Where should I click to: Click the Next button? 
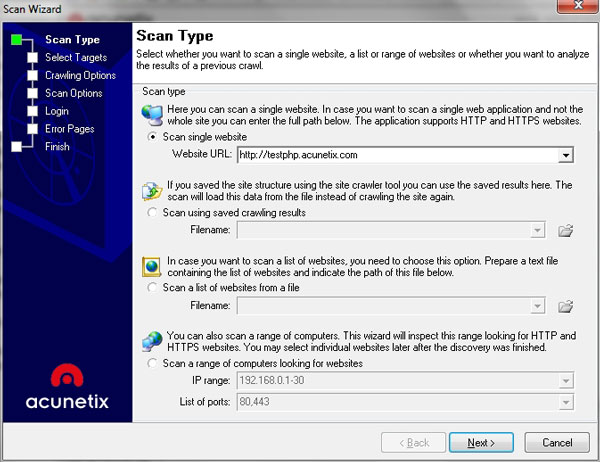tap(481, 442)
